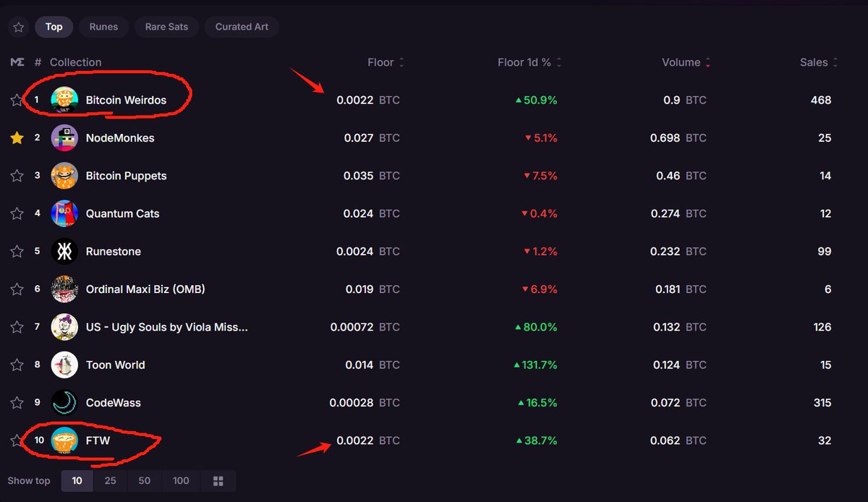Click the Magic Eden ME logo icon
Screen dimensions: 868x502
17,62
